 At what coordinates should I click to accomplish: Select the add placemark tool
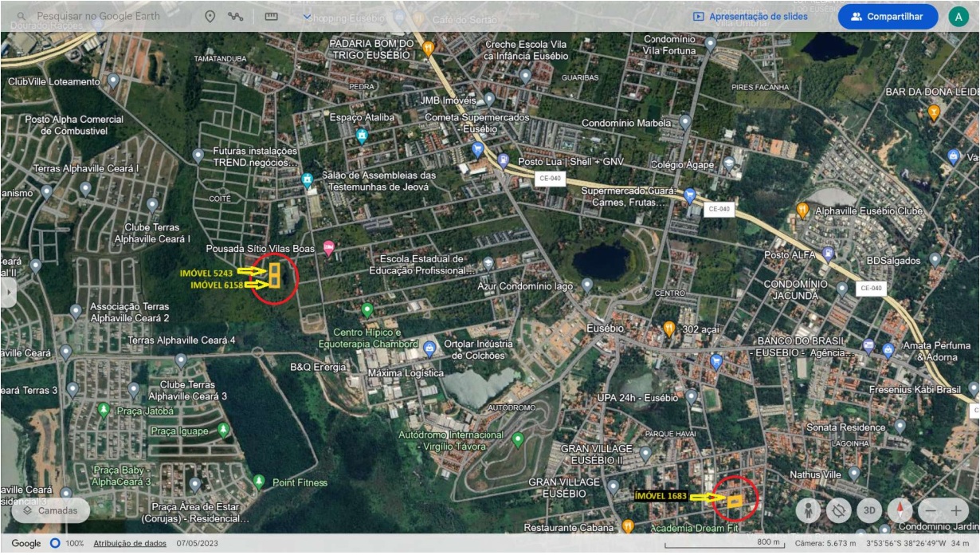(x=210, y=16)
